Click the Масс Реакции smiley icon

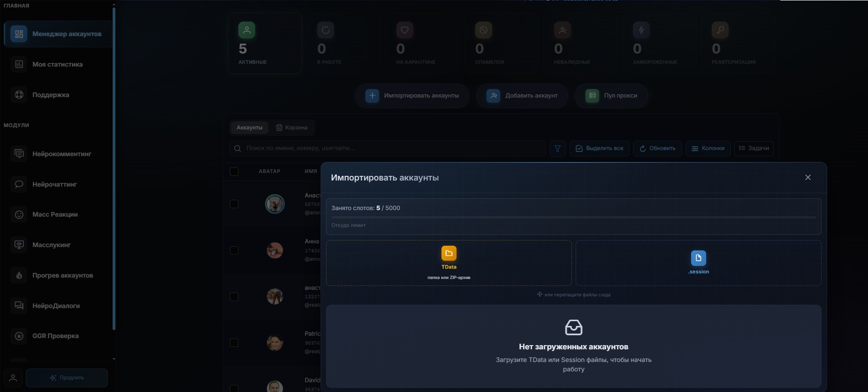19,214
